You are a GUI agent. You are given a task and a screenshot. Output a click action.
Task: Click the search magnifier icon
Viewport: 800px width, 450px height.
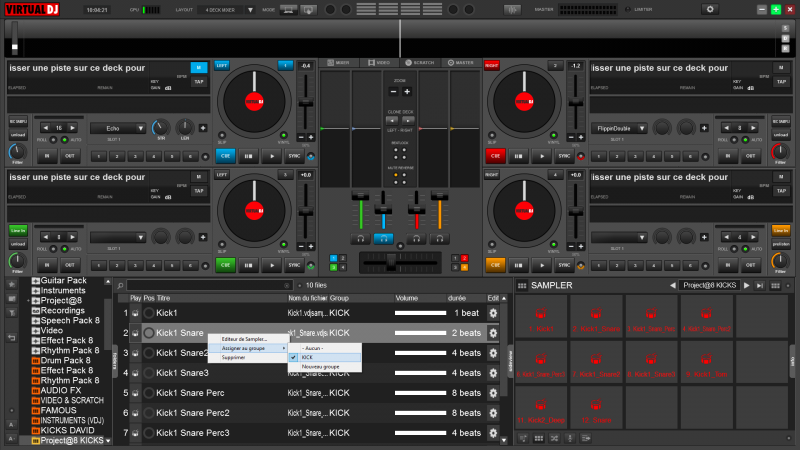[120, 286]
